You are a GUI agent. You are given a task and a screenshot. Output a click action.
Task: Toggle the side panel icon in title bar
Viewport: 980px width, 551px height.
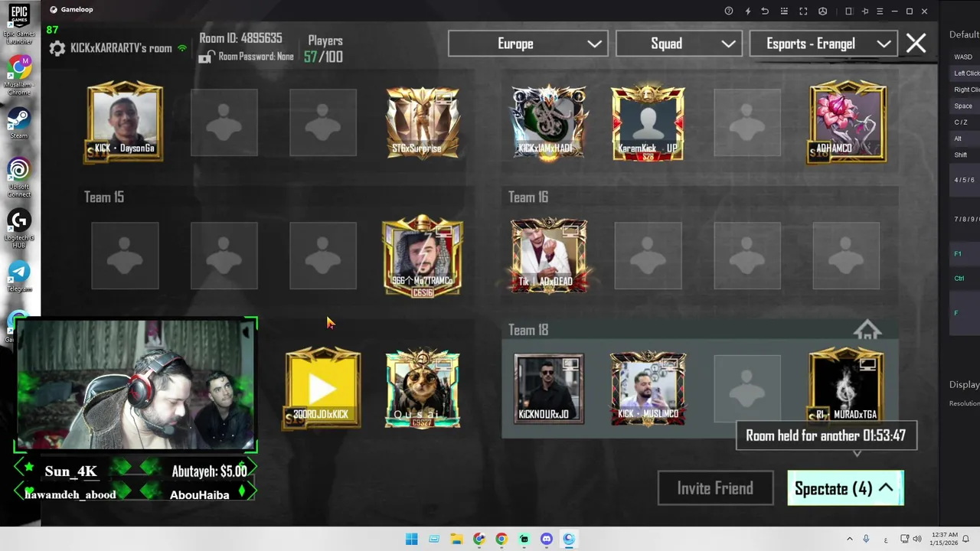pos(848,11)
